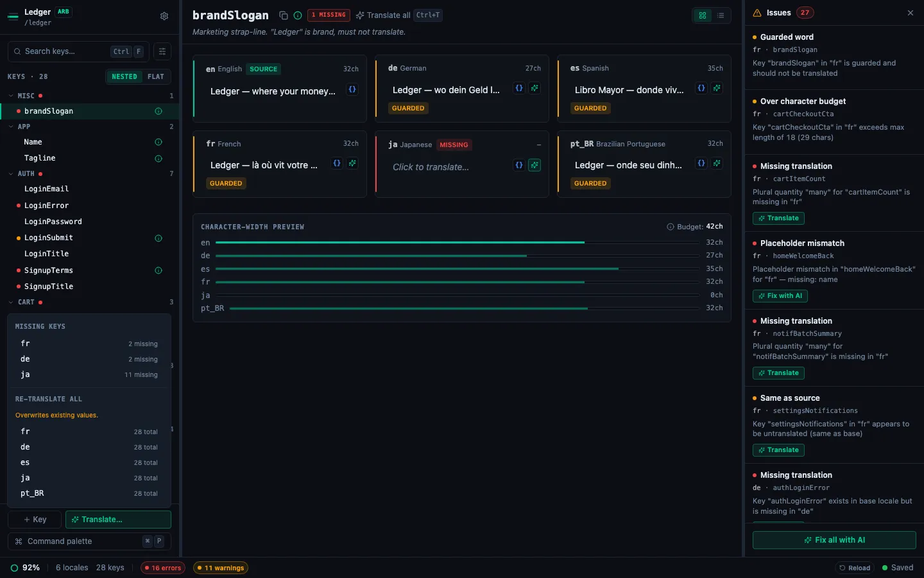
Task: Close the Issues panel
Action: point(911,13)
